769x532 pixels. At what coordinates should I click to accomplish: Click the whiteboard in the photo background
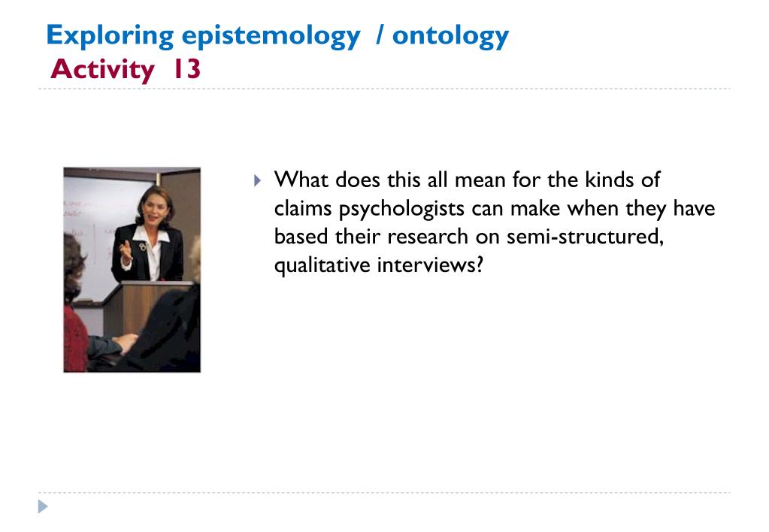[x=103, y=231]
